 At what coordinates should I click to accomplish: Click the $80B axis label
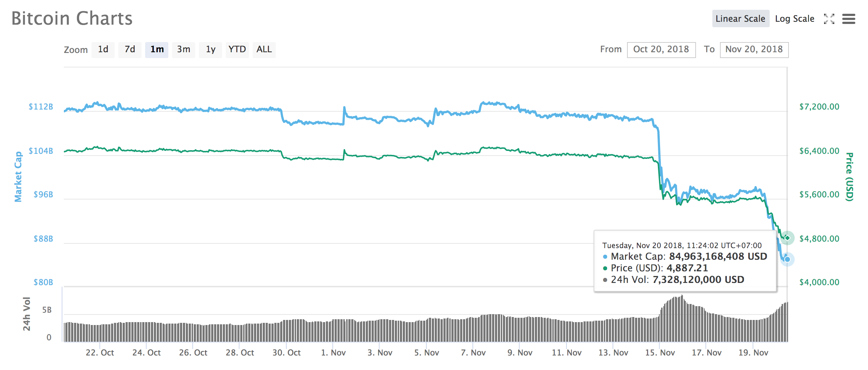(x=43, y=282)
